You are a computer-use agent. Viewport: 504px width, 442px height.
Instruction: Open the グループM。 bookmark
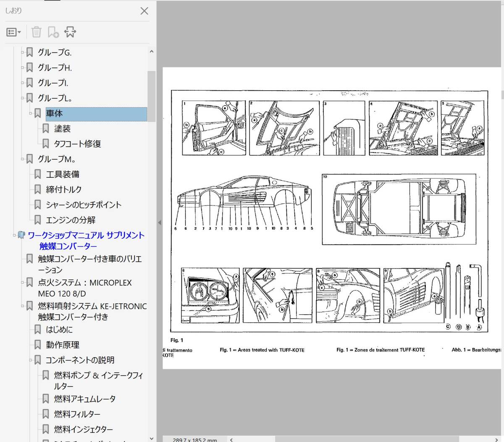point(56,159)
